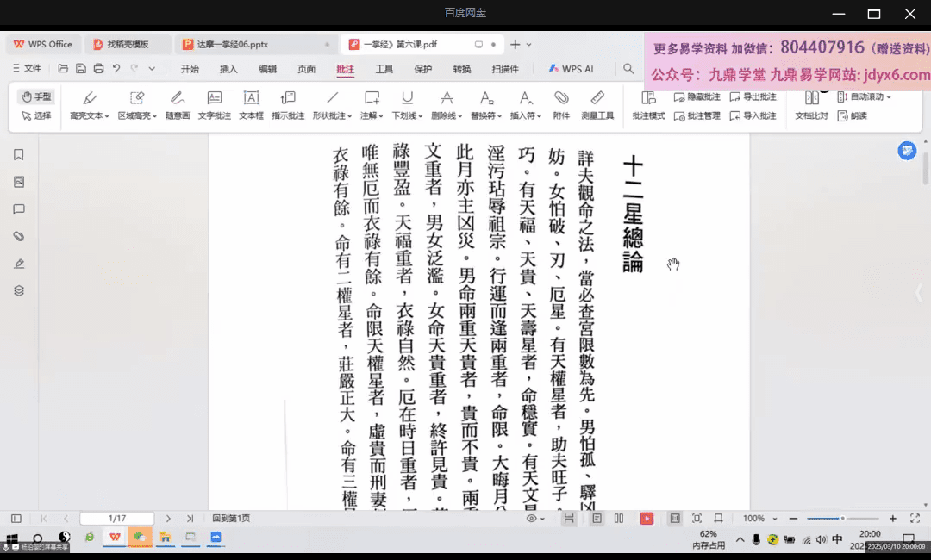Click the 文字批注 text annotation icon
931x560 pixels.
coord(214,104)
